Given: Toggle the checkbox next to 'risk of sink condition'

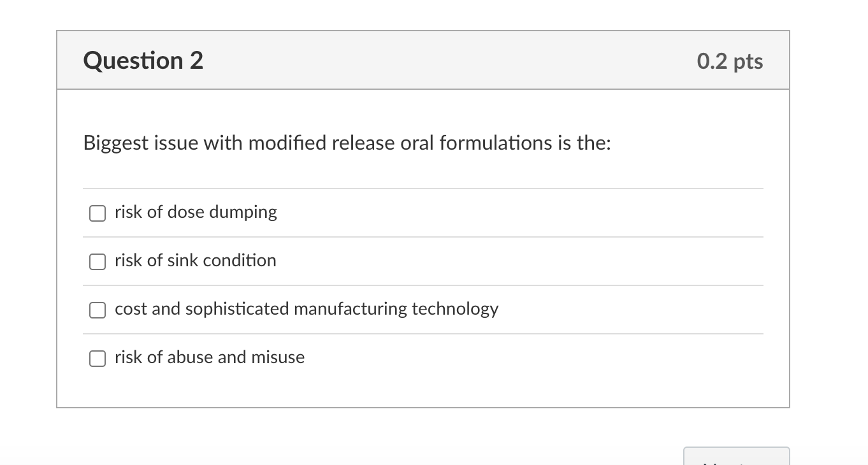Looking at the screenshot, I should click(x=97, y=261).
